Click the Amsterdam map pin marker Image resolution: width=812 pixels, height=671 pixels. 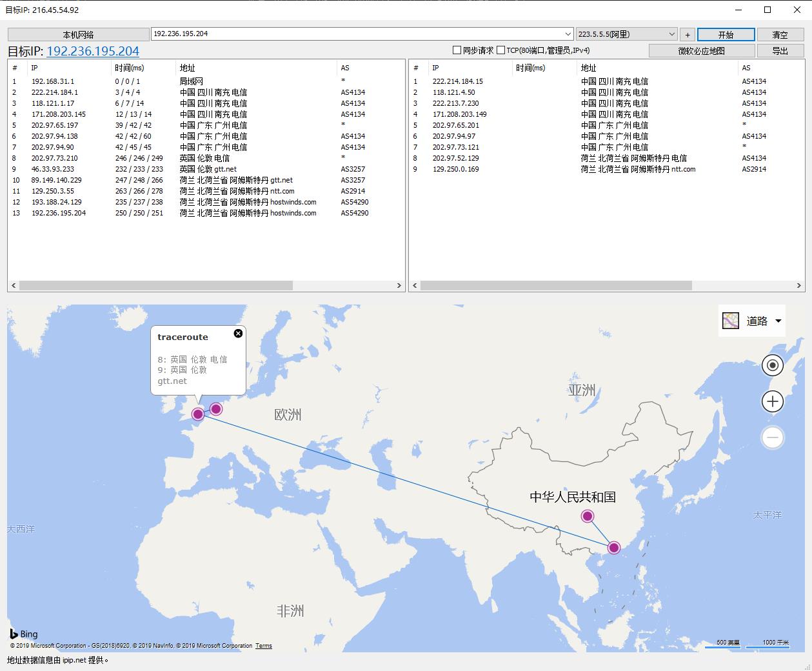click(x=216, y=409)
